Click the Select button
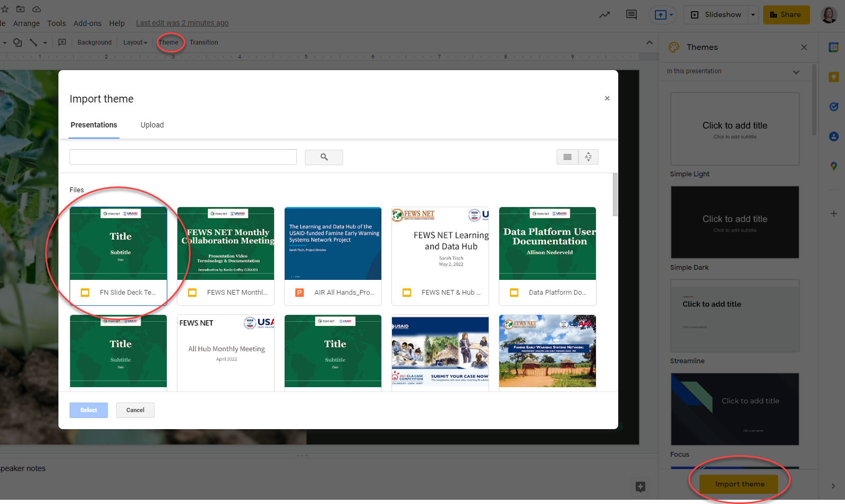Viewport: 845px width, 504px height. 89,410
